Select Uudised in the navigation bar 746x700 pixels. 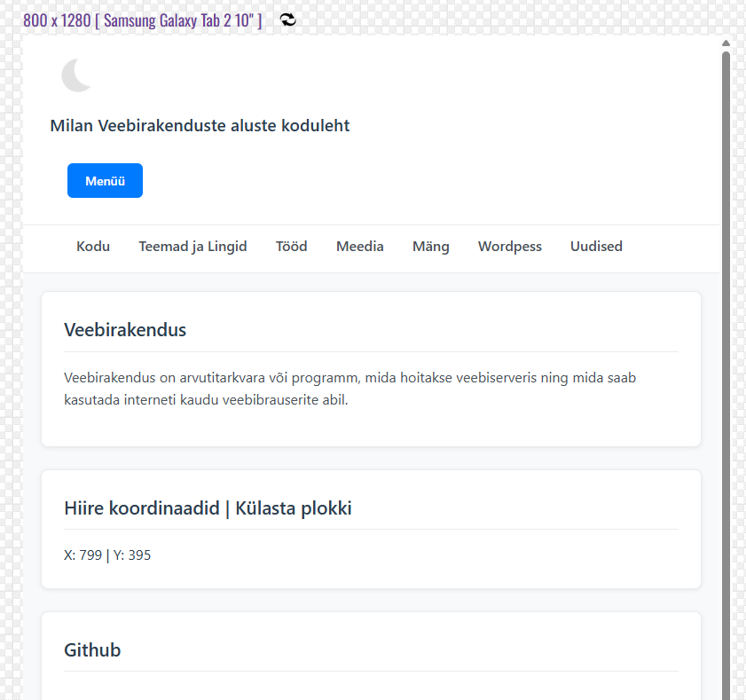[596, 247]
